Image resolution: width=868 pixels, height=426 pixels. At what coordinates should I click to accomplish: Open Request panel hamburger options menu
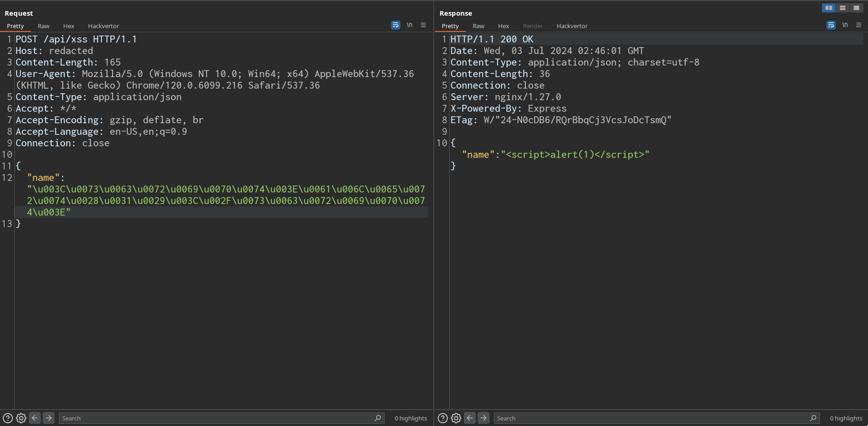423,25
